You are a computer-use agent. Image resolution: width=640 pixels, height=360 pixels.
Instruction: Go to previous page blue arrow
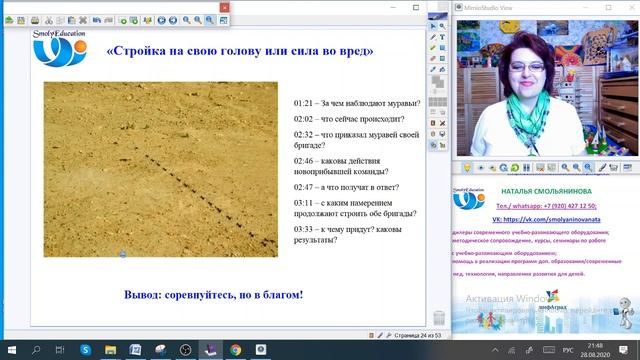[x=162, y=20]
